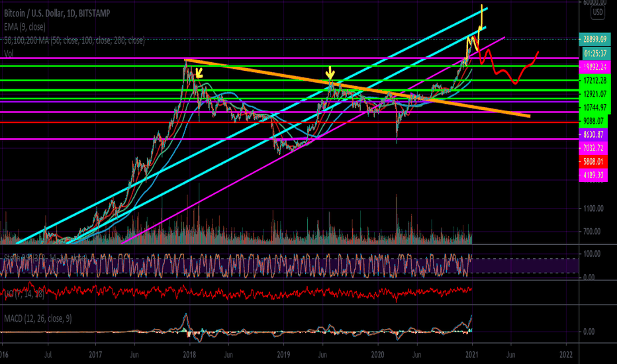The height and width of the screenshot is (364, 617).
Task: Click the 2021 label on the time axis
Action: (x=472, y=355)
